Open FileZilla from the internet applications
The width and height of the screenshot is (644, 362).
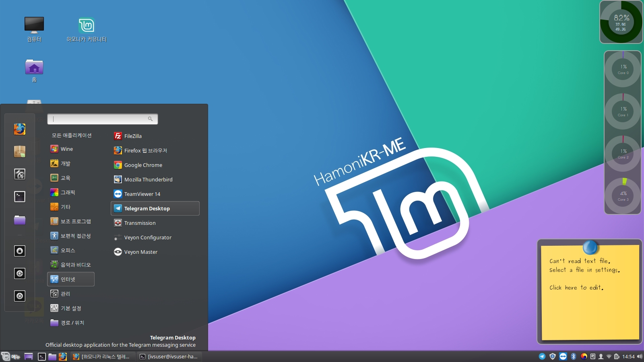(133, 136)
